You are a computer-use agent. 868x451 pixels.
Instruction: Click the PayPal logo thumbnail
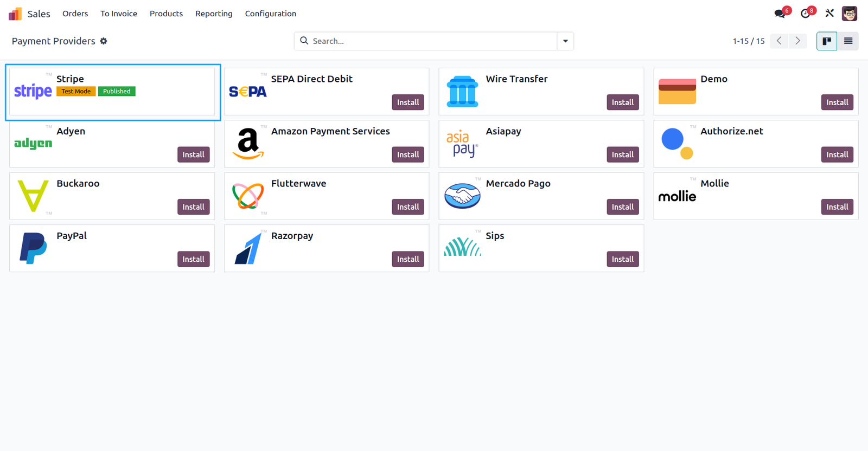coord(33,248)
